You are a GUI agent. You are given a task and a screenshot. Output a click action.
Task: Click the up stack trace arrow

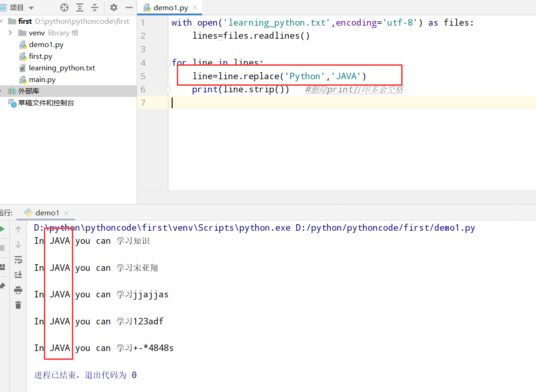[x=18, y=229]
